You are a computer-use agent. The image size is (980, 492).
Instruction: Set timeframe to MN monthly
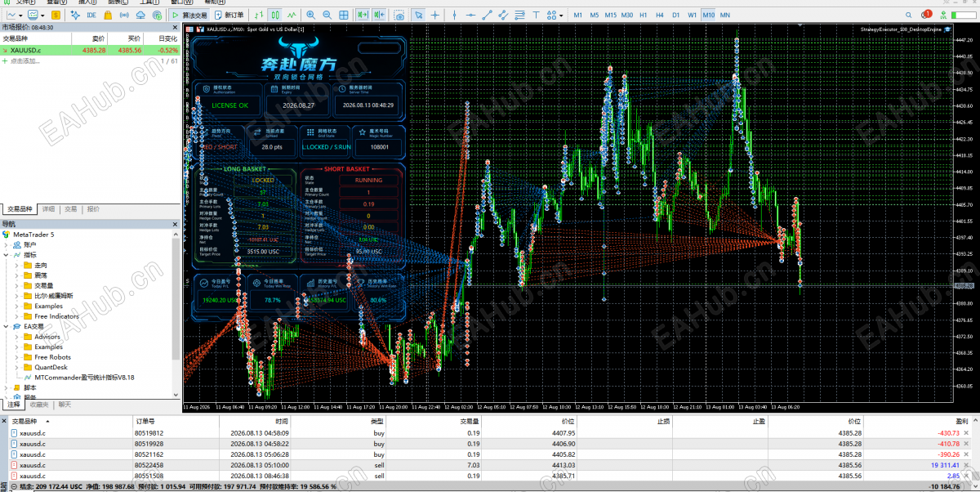coord(725,15)
